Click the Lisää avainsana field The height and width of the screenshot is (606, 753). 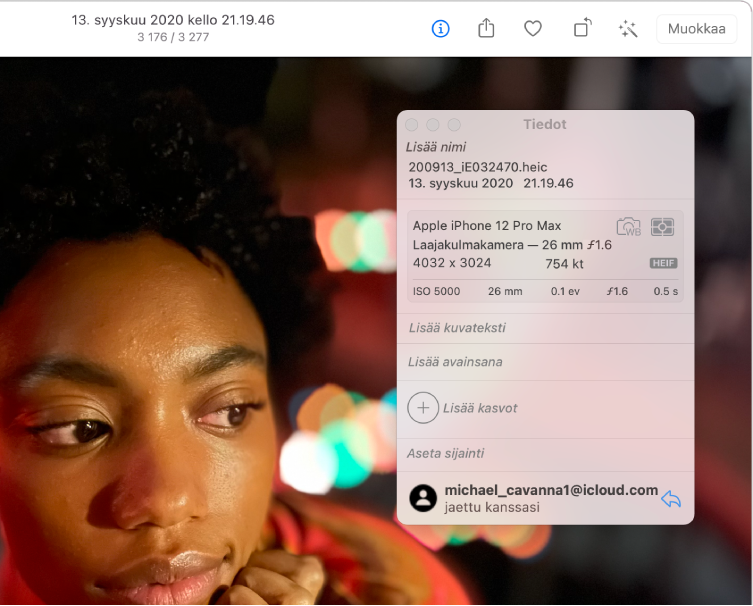coord(455,361)
